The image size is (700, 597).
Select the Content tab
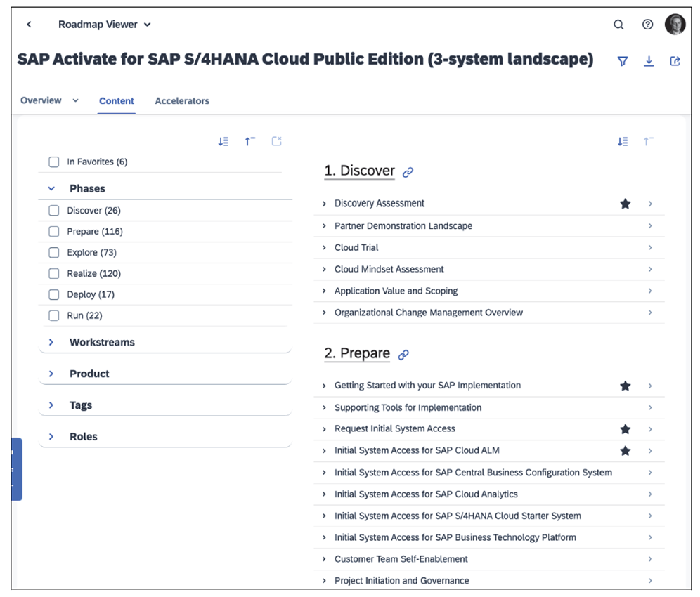117,101
